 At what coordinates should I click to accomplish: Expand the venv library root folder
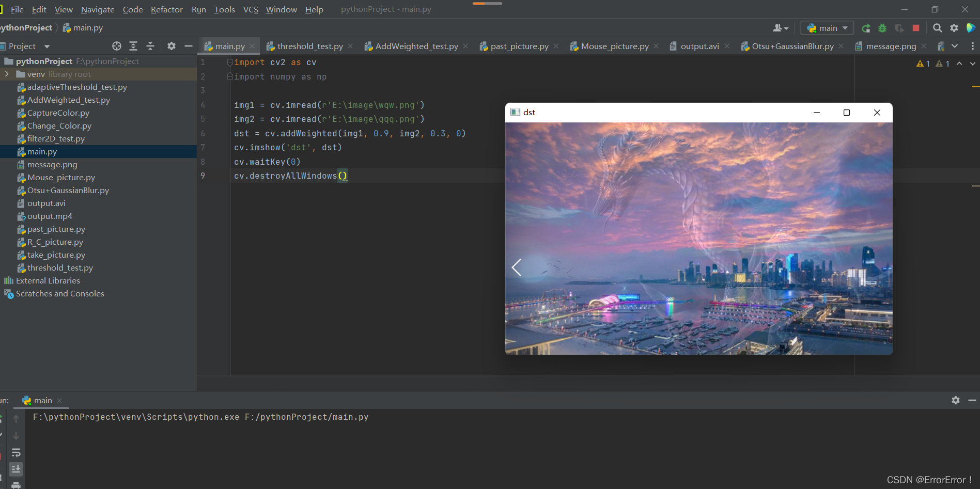(7, 74)
